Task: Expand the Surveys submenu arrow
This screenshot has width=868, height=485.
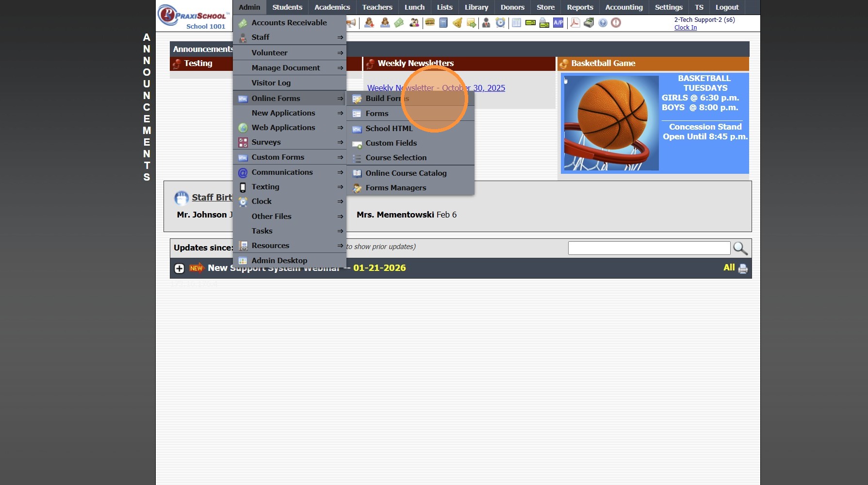Action: [340, 142]
